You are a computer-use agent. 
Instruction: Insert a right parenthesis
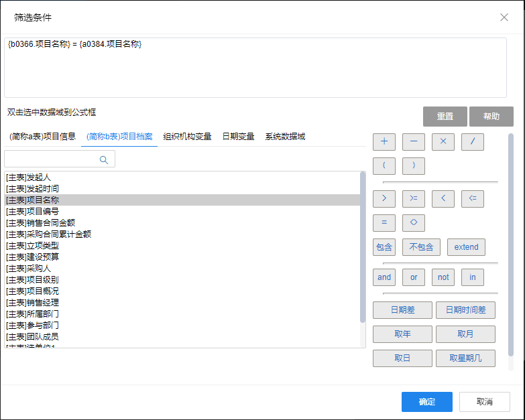click(x=414, y=166)
